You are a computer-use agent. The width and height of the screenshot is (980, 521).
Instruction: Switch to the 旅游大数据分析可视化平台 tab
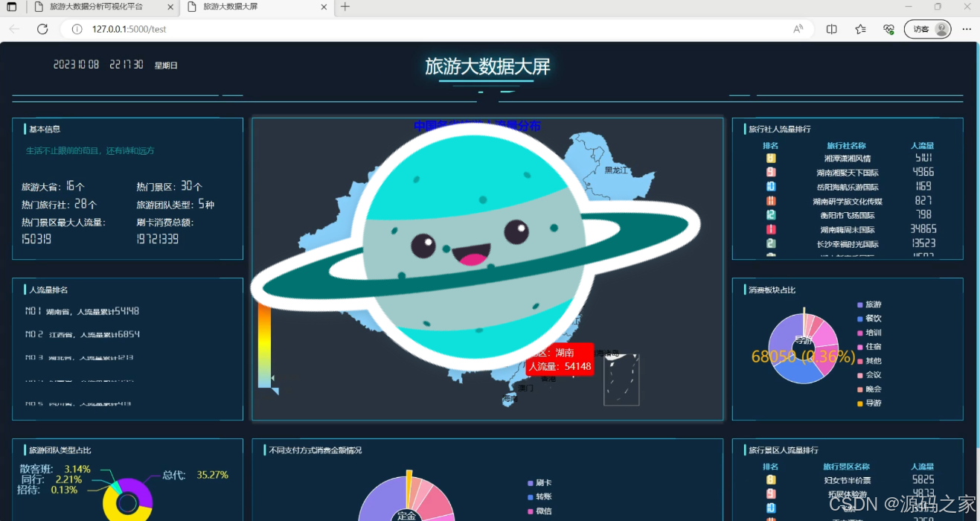[97, 9]
